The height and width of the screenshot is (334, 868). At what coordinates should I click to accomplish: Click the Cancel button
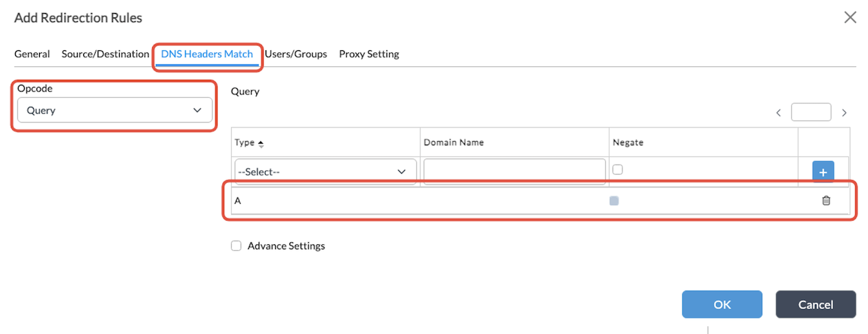click(815, 304)
